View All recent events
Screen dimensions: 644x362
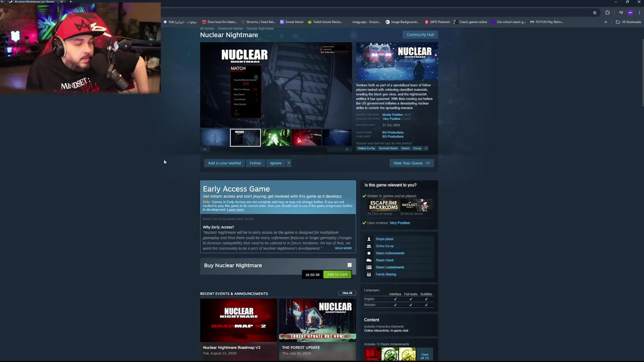point(347,293)
